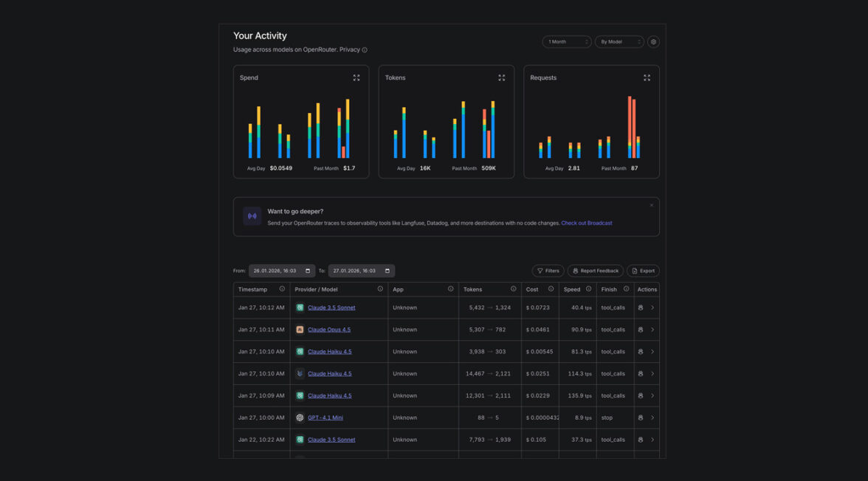The width and height of the screenshot is (868, 481).
Task: Click feedback icon on Jan 27, 10:11 AM row
Action: (x=641, y=330)
